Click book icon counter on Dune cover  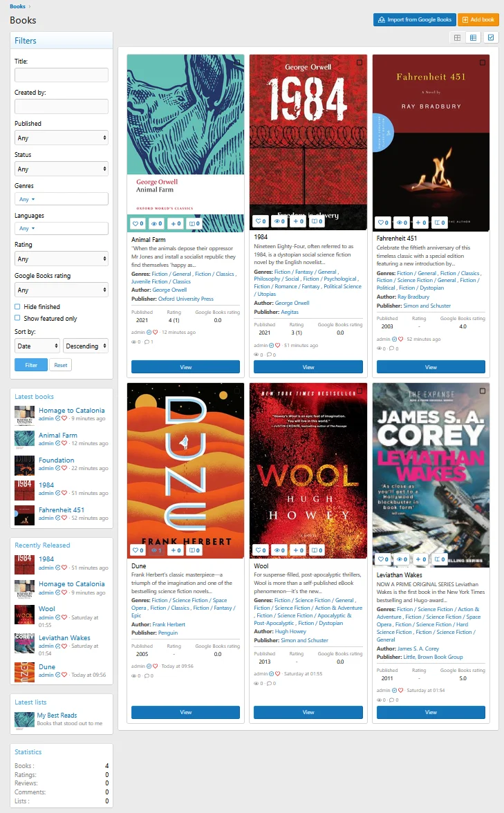coord(194,550)
